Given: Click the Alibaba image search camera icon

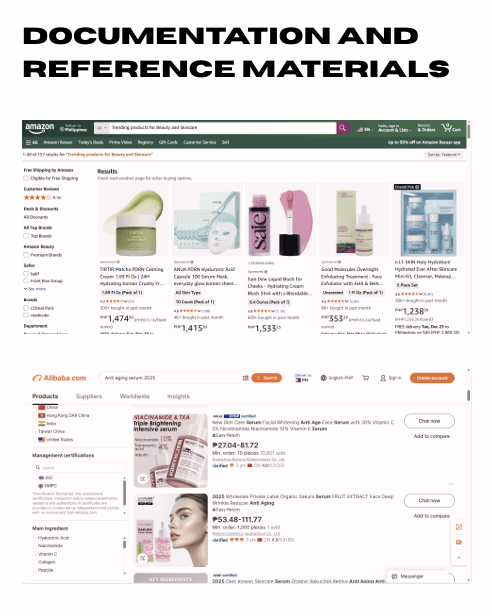Looking at the screenshot, I should 246,378.
